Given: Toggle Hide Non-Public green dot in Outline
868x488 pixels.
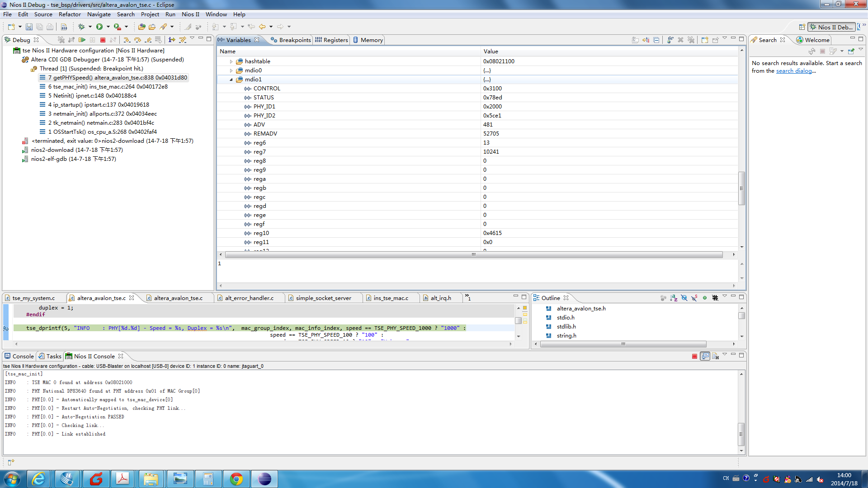Looking at the screenshot, I should point(704,298).
